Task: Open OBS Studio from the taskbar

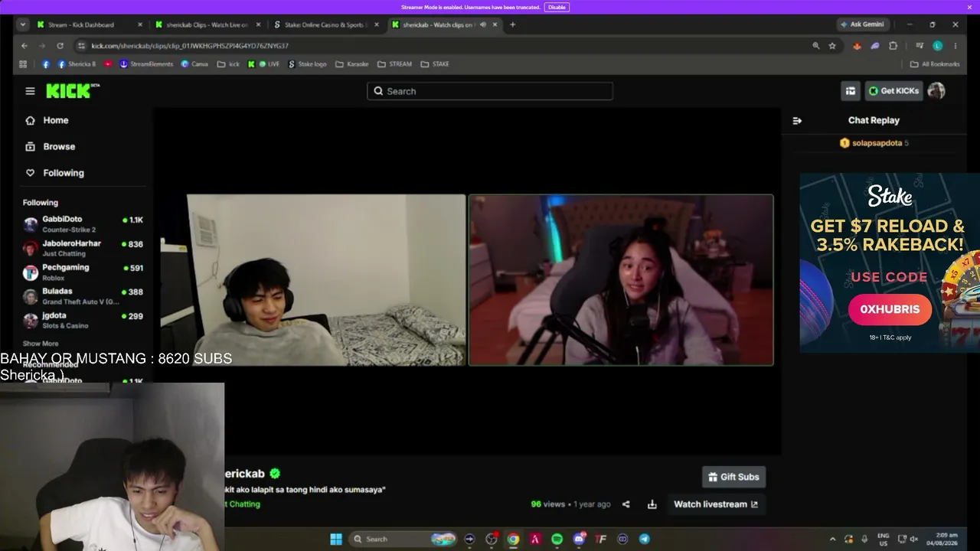Action: pyautogui.click(x=492, y=539)
